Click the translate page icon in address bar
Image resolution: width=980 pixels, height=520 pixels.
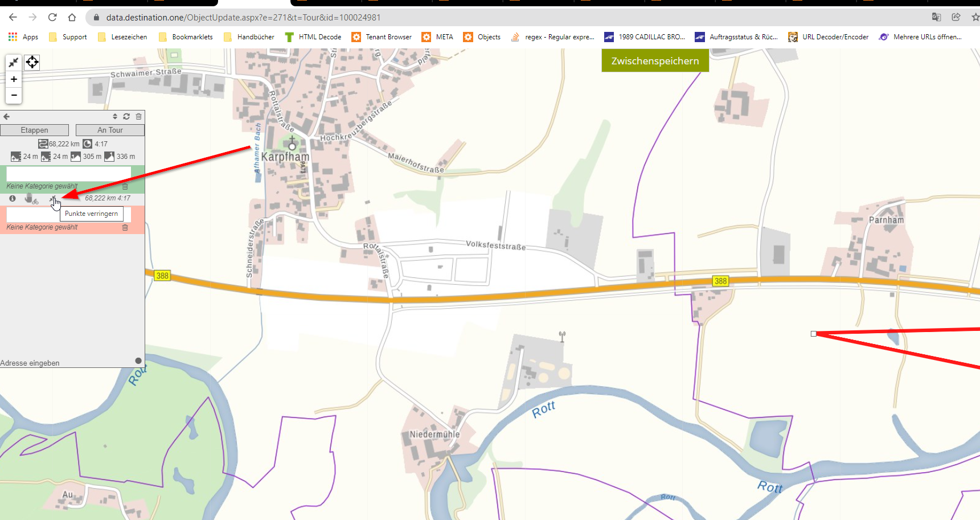936,17
